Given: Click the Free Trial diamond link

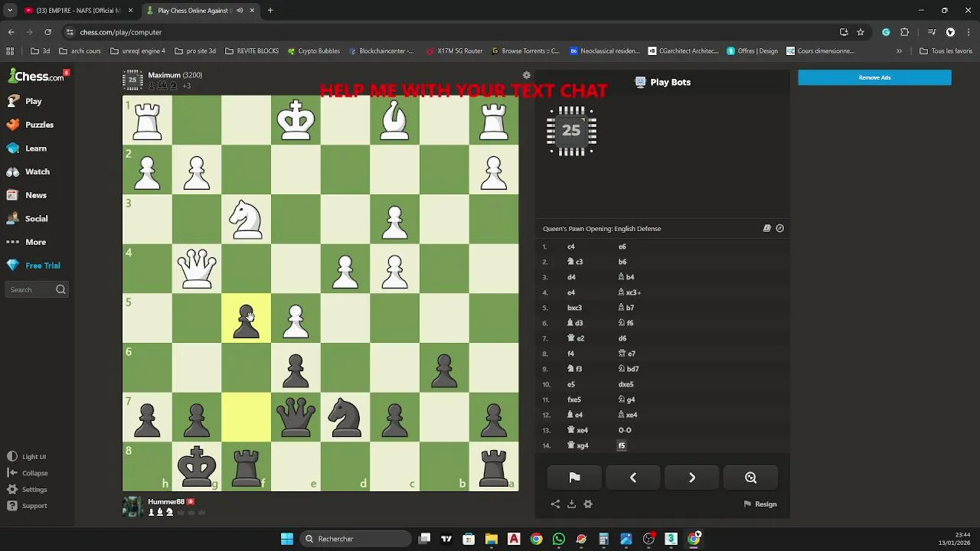Looking at the screenshot, I should point(34,266).
